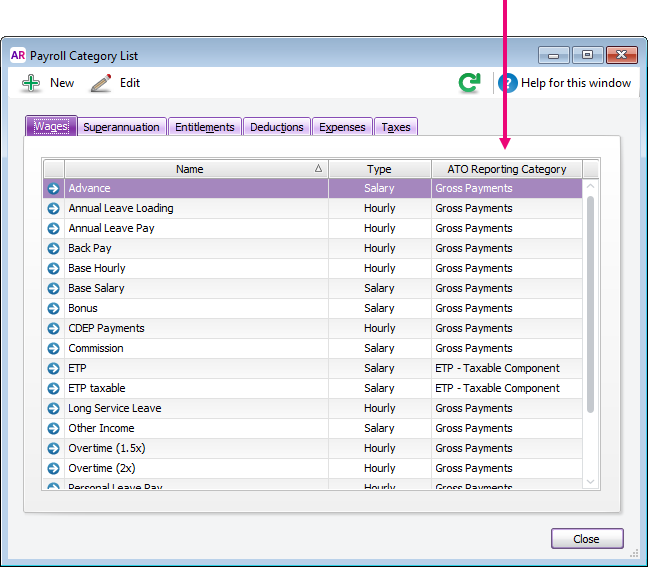Click the AR application icon in title bar
Screen dimensions: 648x567
tap(17, 56)
